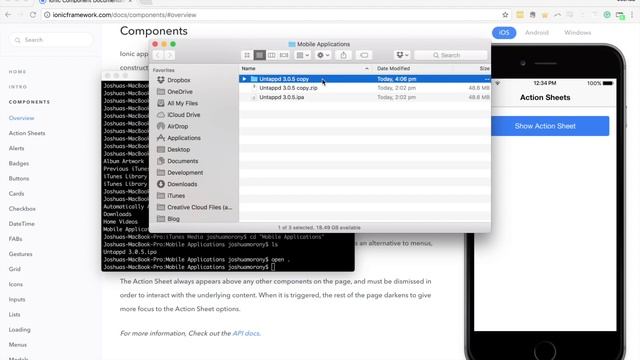
Task: Open Desktop in Finder sidebar
Action: (178, 149)
